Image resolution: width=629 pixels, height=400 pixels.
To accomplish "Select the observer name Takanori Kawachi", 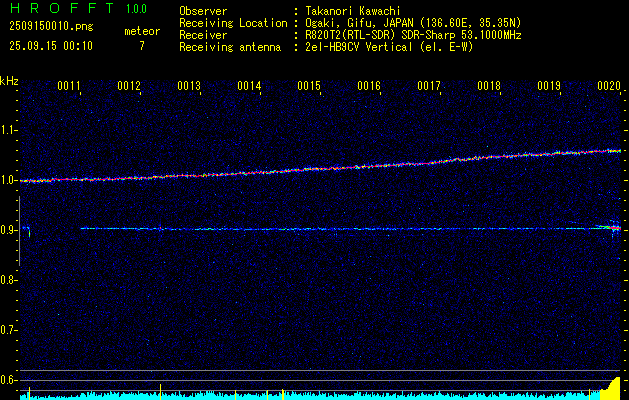I will 353,11.
